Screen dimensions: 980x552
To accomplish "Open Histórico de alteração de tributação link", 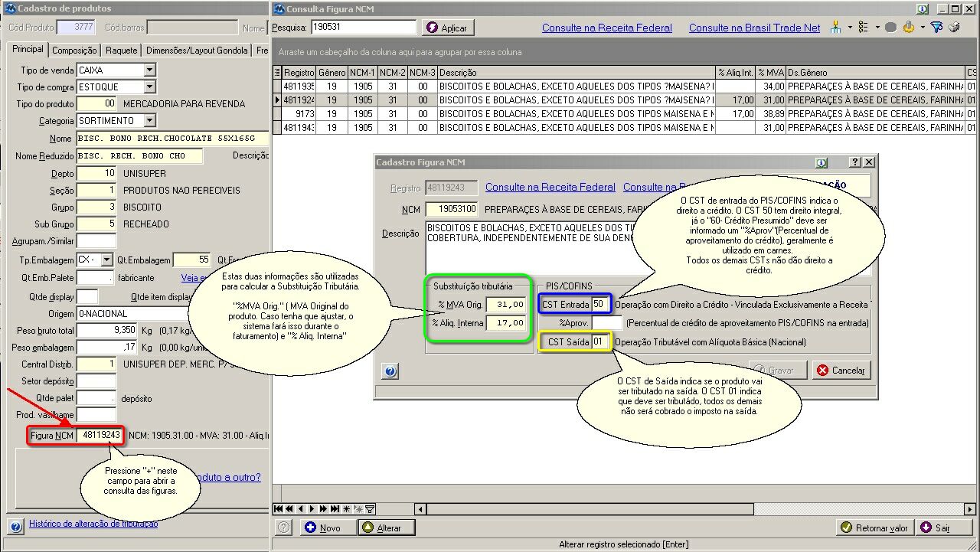I will click(x=93, y=524).
